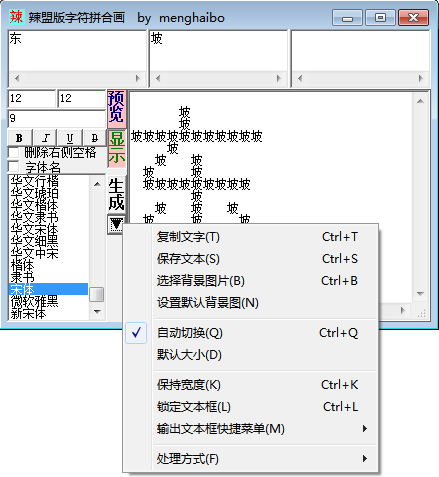Click the green 显示 button

[116, 148]
